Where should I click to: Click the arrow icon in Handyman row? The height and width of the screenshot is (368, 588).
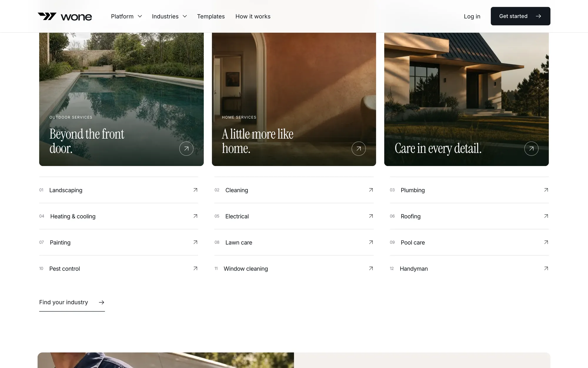(546, 268)
